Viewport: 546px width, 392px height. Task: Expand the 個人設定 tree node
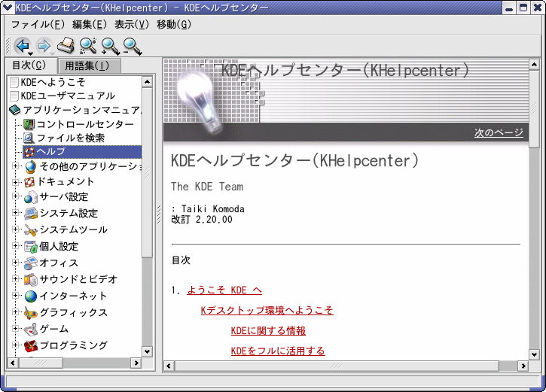coord(15,245)
